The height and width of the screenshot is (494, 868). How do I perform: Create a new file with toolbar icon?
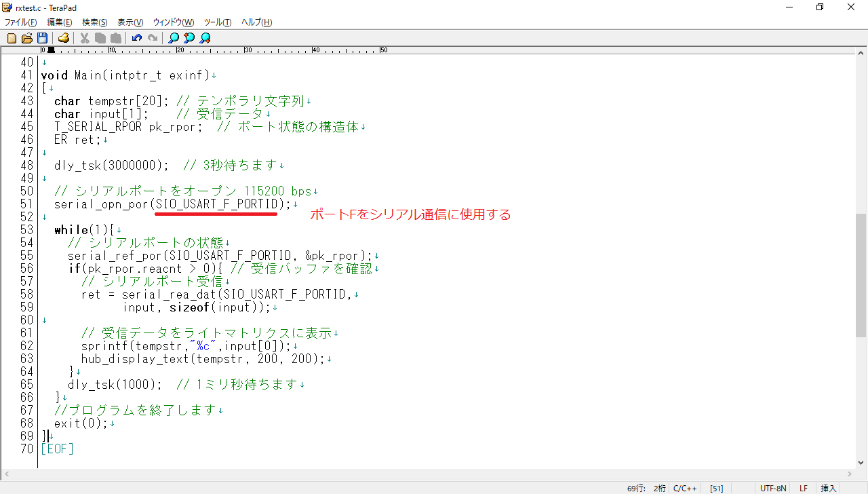click(12, 38)
